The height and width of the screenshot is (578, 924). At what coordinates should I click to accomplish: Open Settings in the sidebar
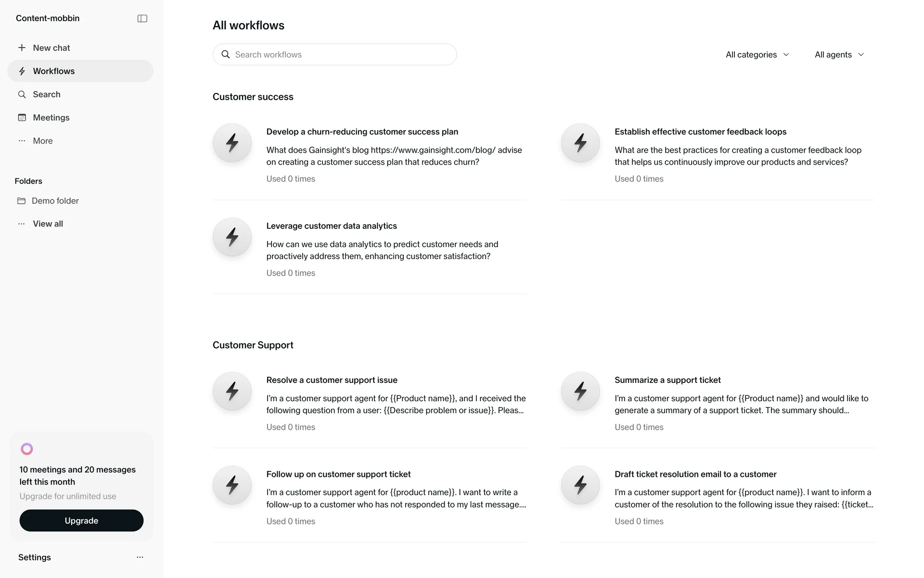35,557
